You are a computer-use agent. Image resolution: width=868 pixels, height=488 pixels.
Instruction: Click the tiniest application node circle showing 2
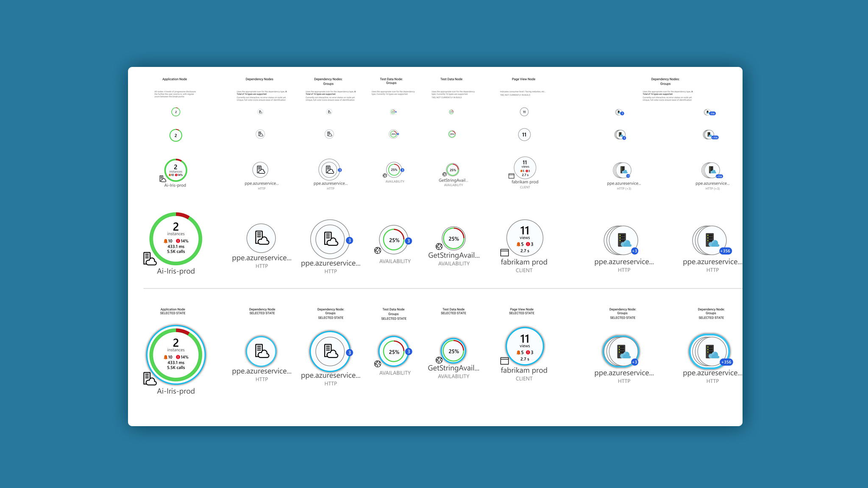pos(176,112)
